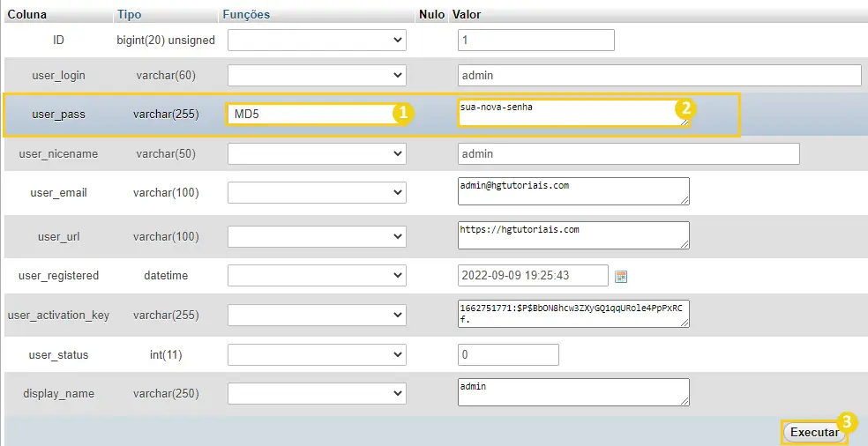The height and width of the screenshot is (446, 868).
Task: Click the Funções column header link
Action: click(x=246, y=14)
